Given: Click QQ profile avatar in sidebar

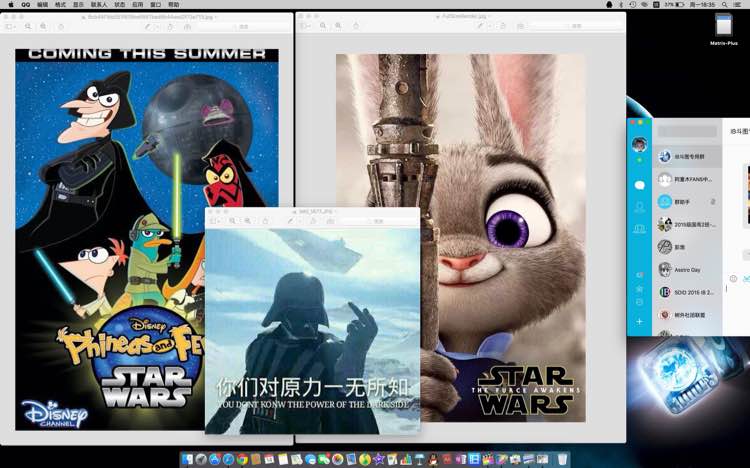Looking at the screenshot, I should (x=640, y=144).
